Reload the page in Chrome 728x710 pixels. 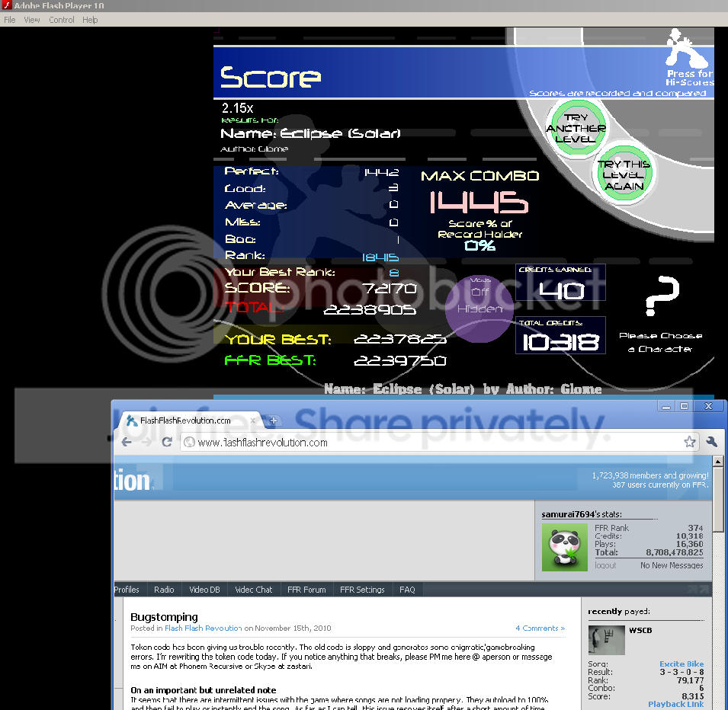click(166, 442)
